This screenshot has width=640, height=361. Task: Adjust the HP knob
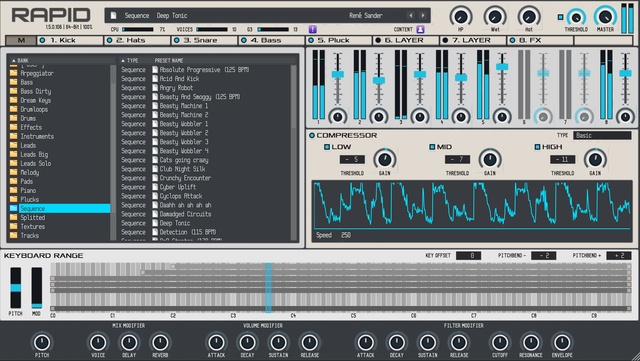point(461,17)
